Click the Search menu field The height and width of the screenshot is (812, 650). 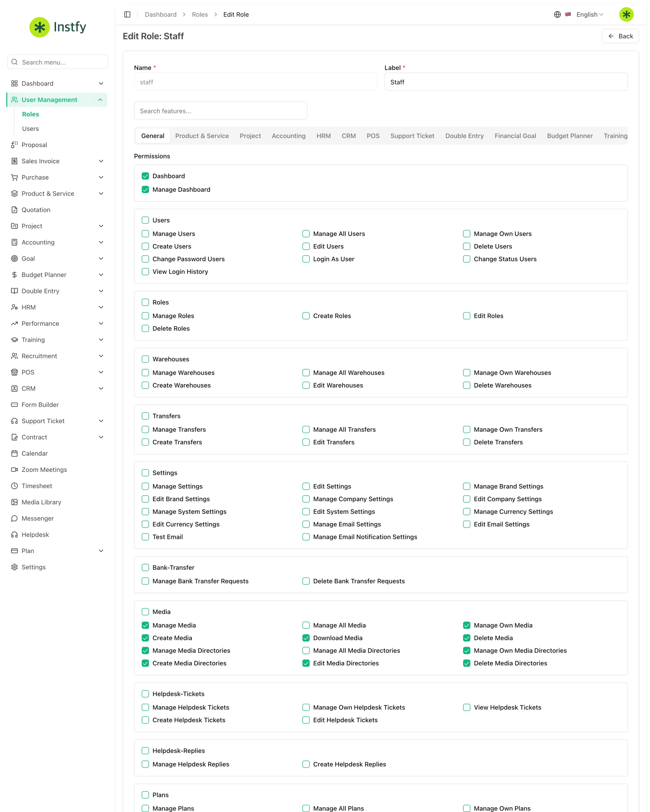click(58, 62)
